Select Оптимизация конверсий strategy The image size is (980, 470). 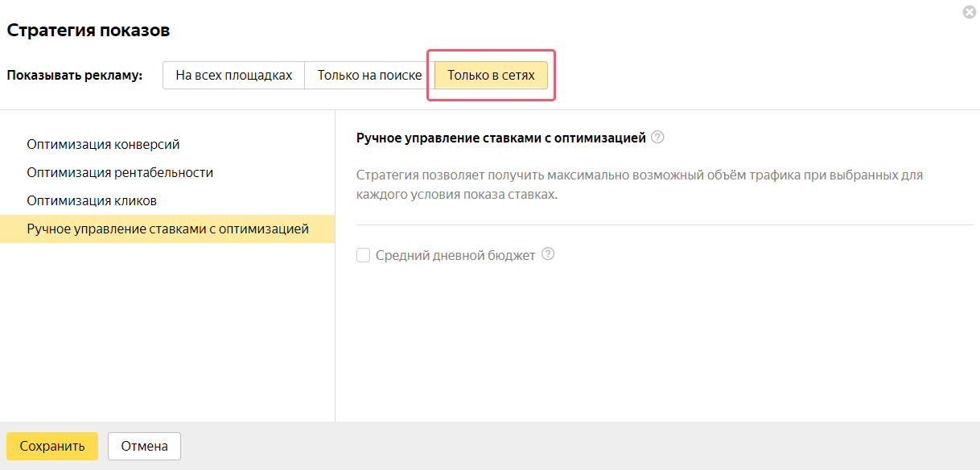103,145
